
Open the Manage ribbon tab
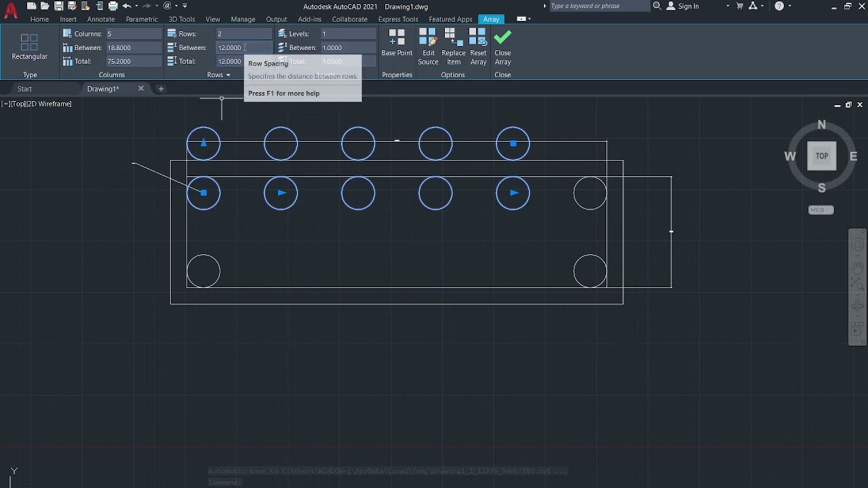[x=243, y=19]
